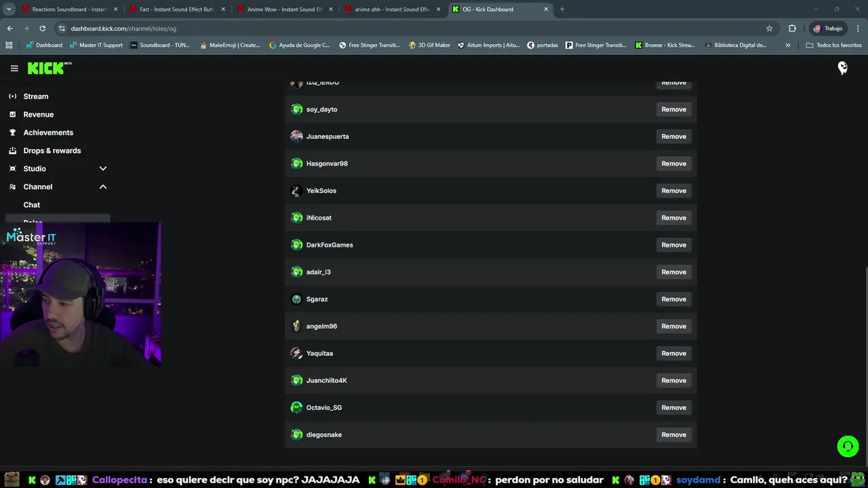Reload the page with browser refresh icon

point(42,28)
